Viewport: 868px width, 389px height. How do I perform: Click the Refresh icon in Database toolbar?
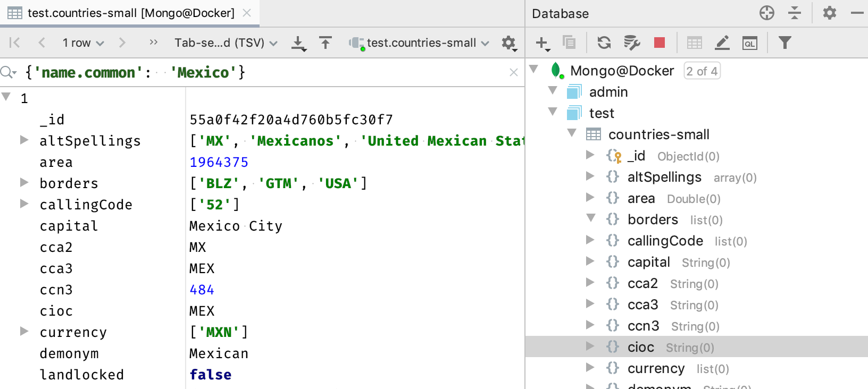604,43
